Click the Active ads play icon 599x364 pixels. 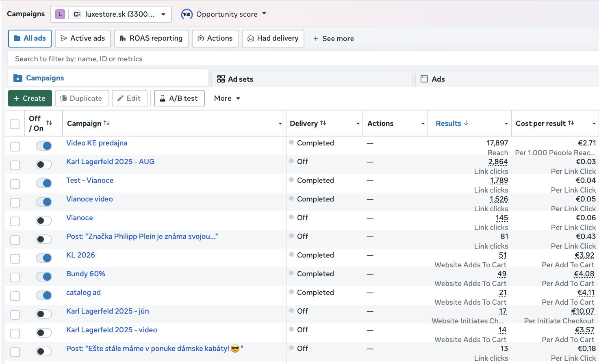(64, 38)
